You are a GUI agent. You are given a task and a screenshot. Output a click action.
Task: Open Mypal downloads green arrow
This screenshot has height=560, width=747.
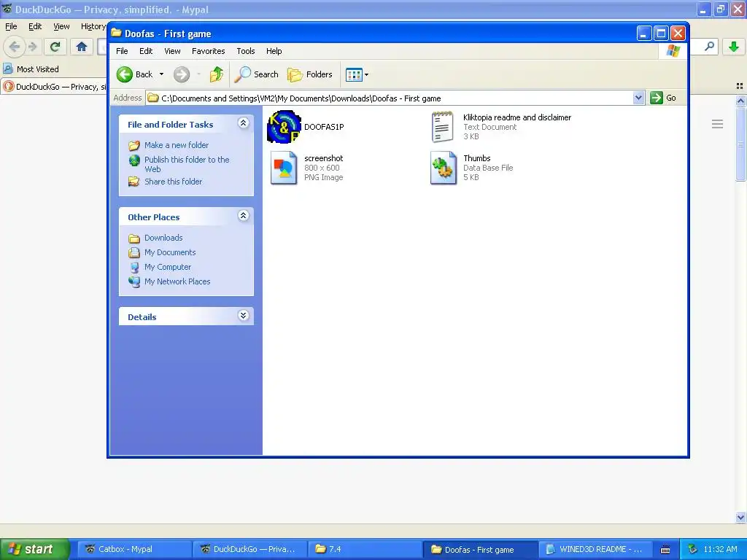[x=734, y=47]
